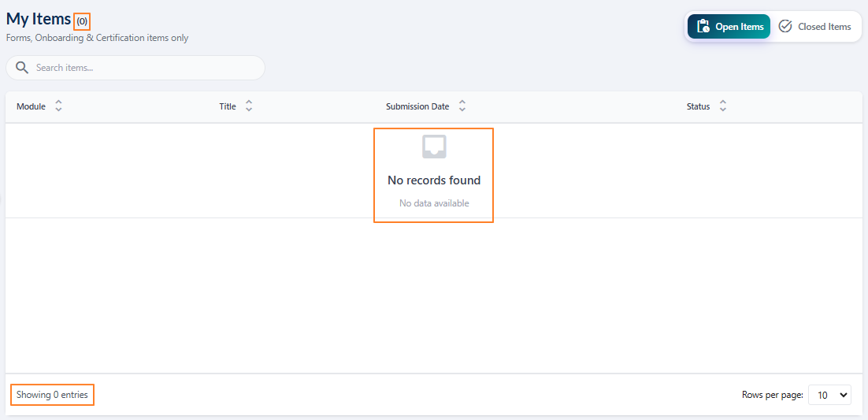This screenshot has height=420, width=868.
Task: Toggle sort arrows next to Module
Action: [58, 106]
